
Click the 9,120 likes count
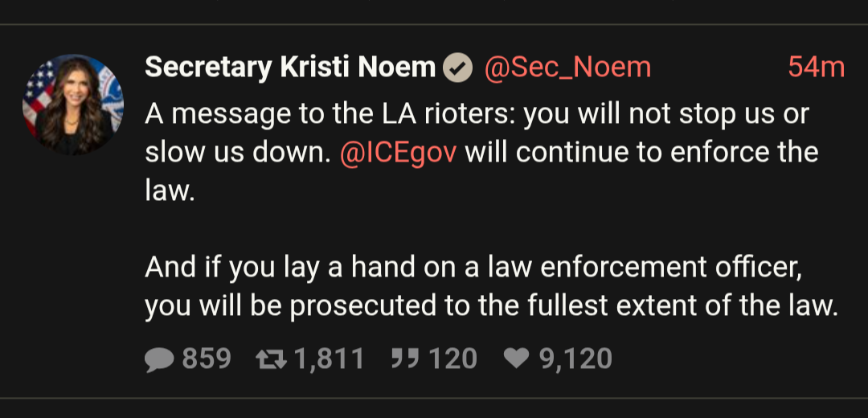pos(575,359)
